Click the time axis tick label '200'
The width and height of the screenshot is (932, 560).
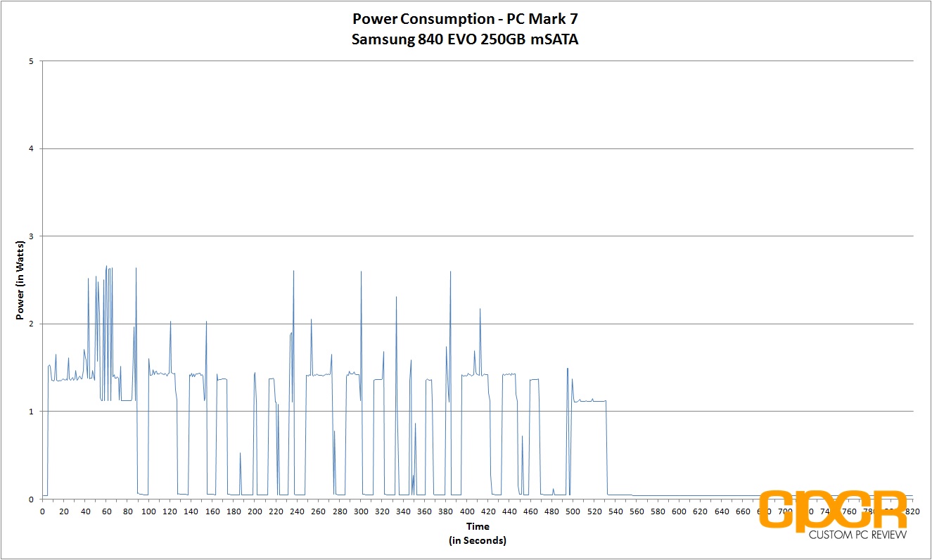pos(255,511)
